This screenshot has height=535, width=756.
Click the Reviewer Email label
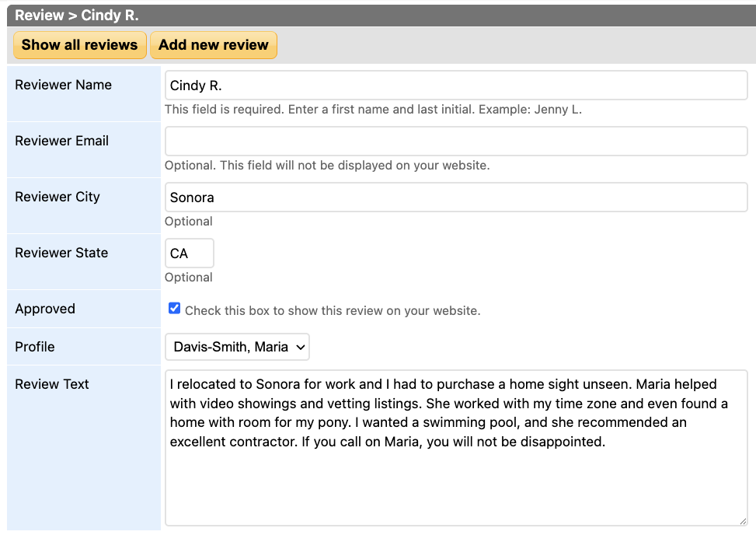click(x=61, y=141)
